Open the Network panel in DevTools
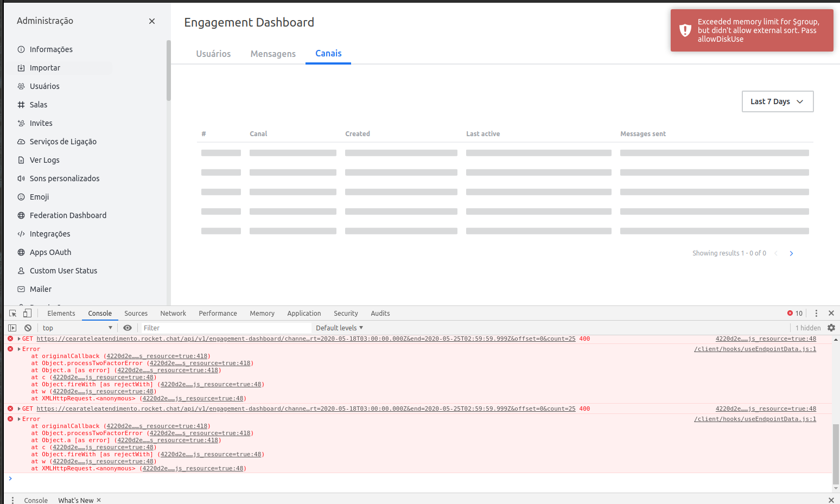Image resolution: width=840 pixels, height=504 pixels. 173,313
